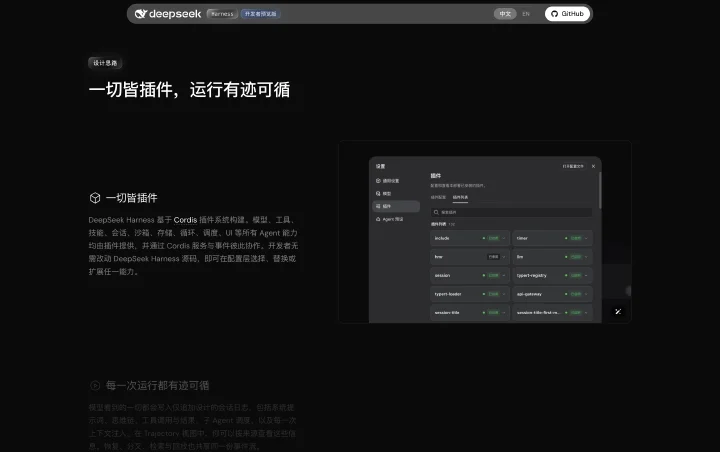Expand the session plugin row chevron
The width and height of the screenshot is (720, 452).
point(504,276)
